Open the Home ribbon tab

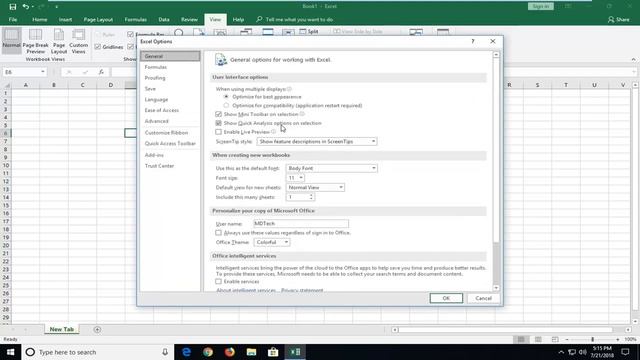[40, 19]
